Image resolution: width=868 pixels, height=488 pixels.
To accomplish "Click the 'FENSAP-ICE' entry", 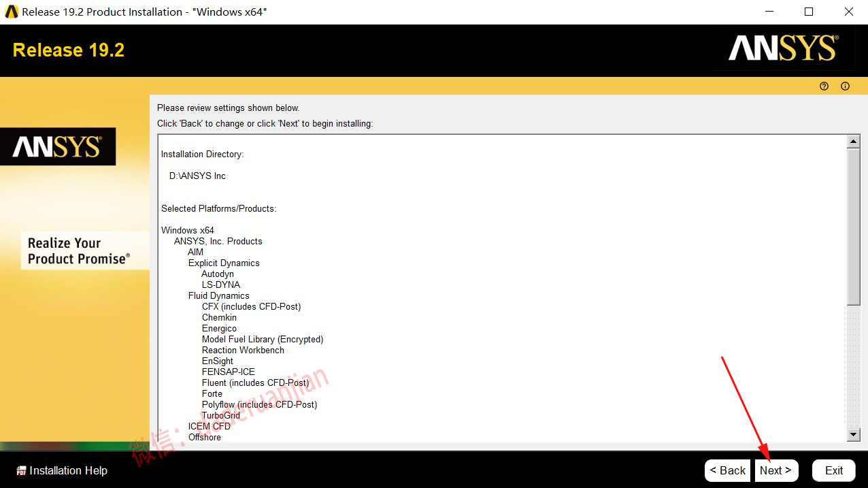I will point(229,372).
